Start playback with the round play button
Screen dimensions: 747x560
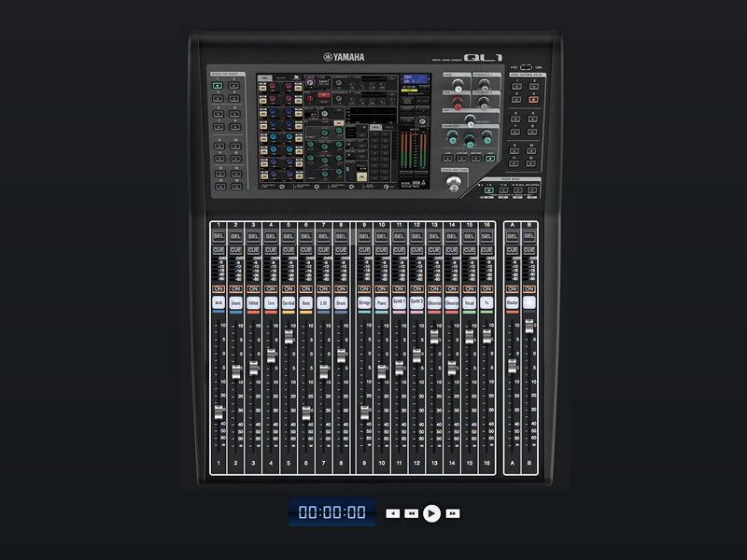pyautogui.click(x=431, y=513)
